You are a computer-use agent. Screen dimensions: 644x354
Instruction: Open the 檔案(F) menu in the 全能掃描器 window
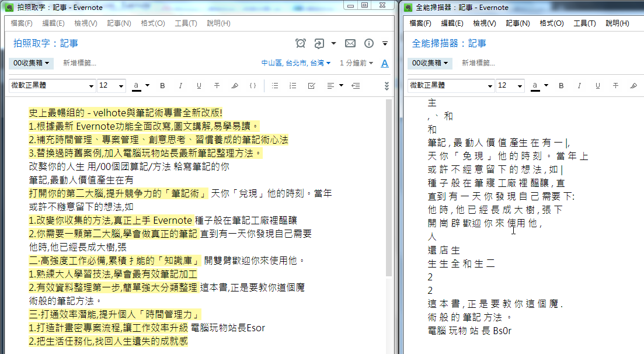(420, 23)
